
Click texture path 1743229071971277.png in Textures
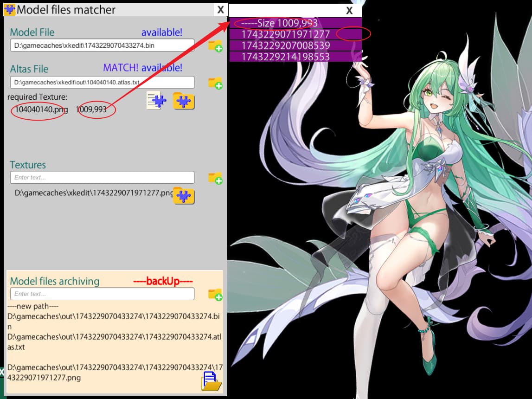94,193
